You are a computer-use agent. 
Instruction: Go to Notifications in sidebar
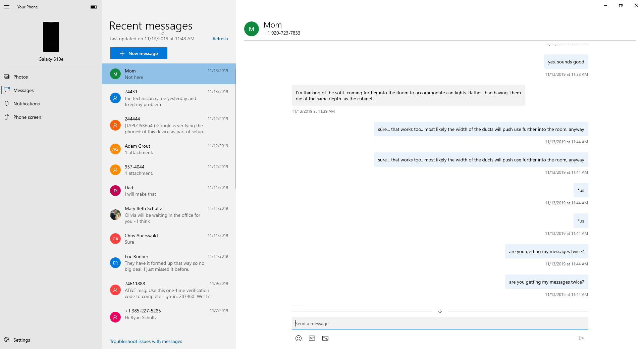(26, 104)
